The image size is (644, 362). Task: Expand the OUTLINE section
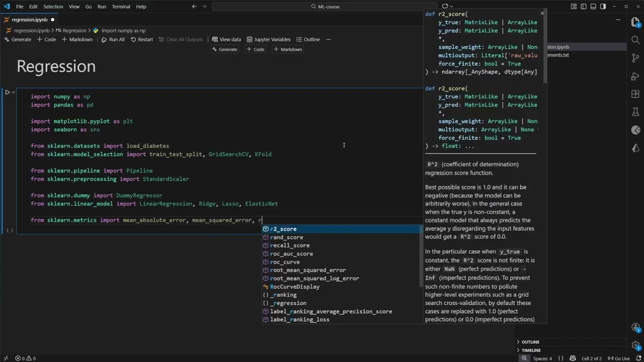531,342
